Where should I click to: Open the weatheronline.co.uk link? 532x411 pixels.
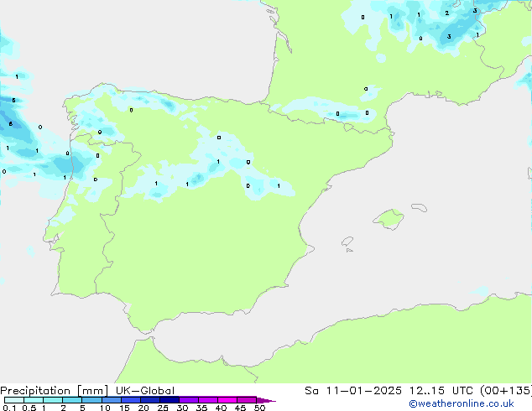[462, 403]
